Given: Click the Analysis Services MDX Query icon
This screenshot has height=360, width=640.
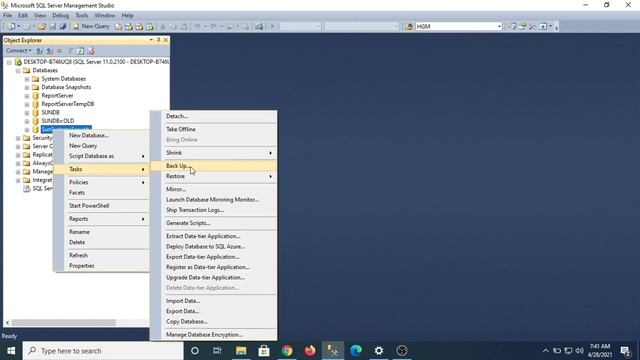Looking at the screenshot, I should click(129, 27).
